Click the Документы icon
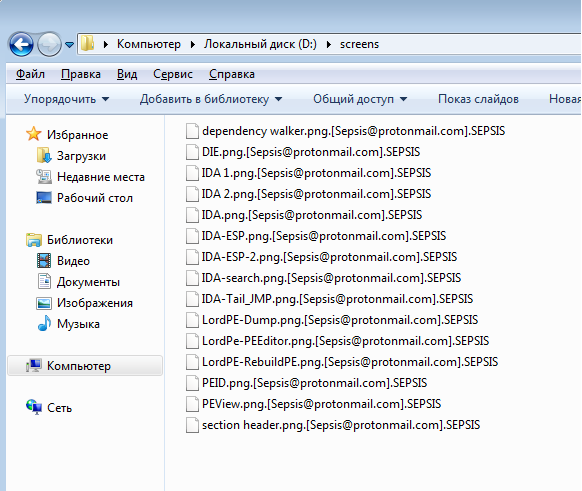Screen dimensions: 582x491 [x=44, y=281]
